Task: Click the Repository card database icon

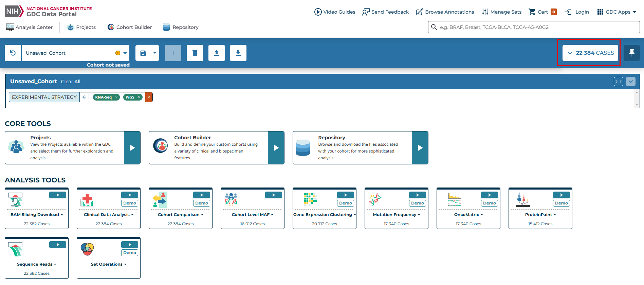Action: [303, 147]
